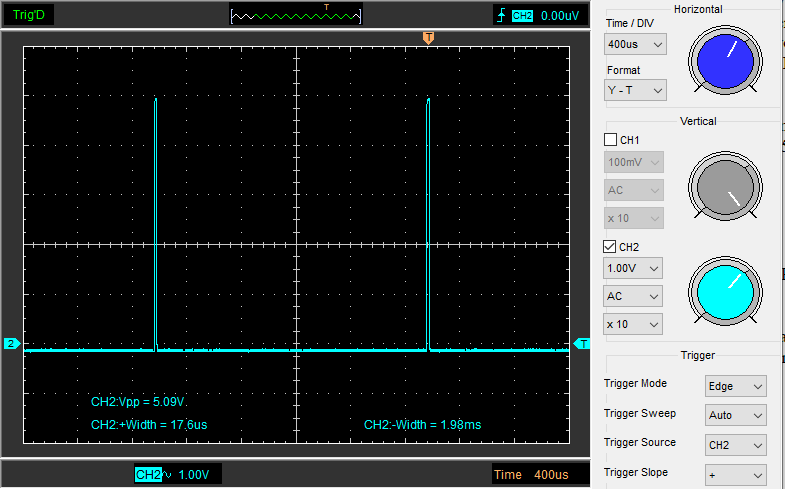Click the Trig'D status indicator

point(28,15)
